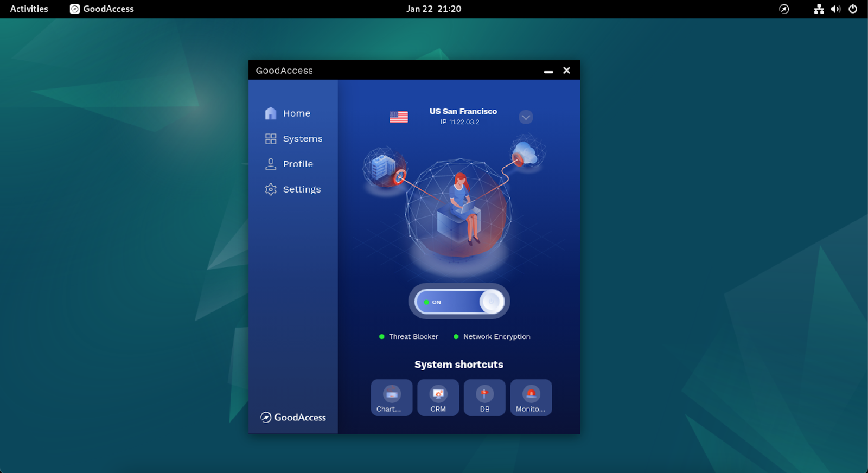The image size is (868, 473).
Task: Launch the CRM system shortcut
Action: tap(438, 398)
